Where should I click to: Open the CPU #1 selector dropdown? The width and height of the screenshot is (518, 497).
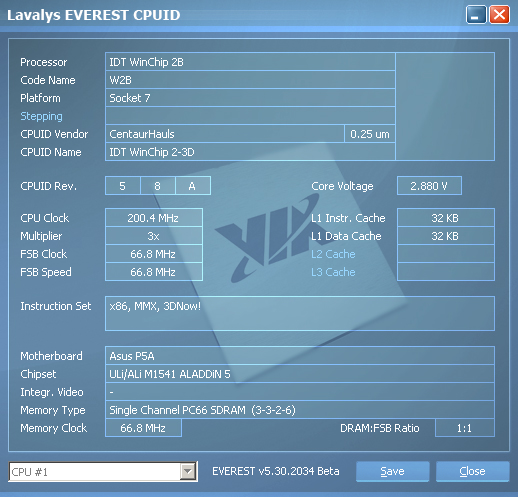[188, 472]
